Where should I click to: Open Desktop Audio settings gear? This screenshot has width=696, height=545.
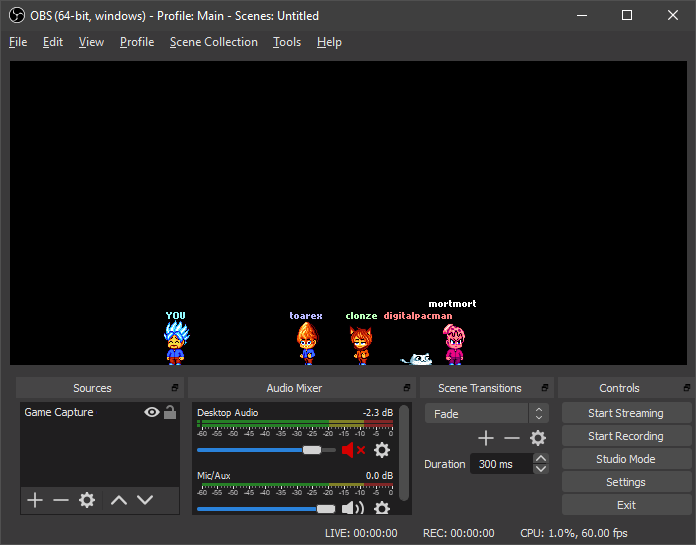(x=382, y=450)
